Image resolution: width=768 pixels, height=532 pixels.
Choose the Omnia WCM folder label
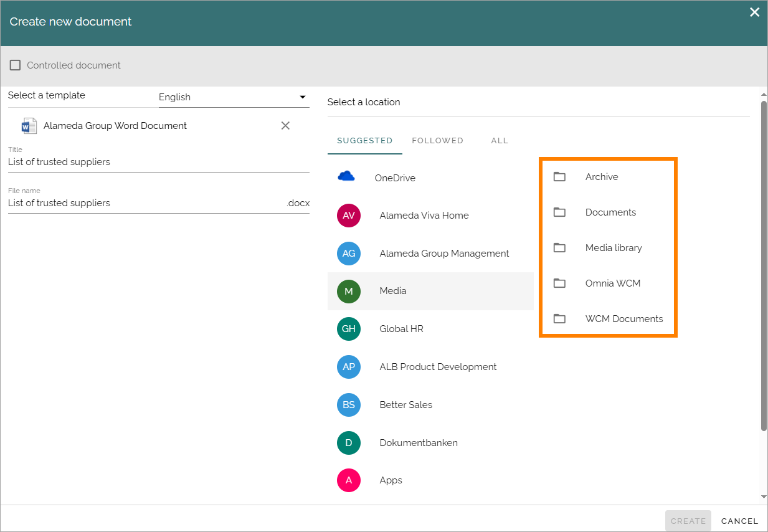[x=613, y=283]
